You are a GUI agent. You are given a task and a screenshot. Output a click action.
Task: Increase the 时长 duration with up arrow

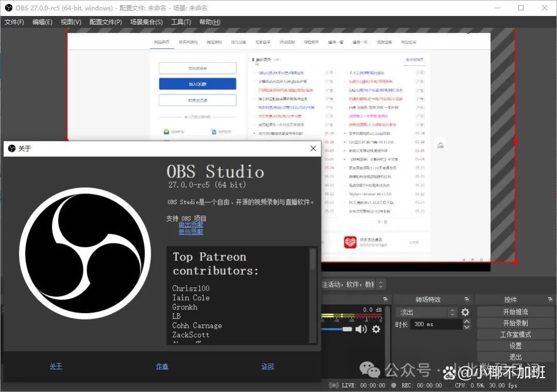click(x=467, y=321)
